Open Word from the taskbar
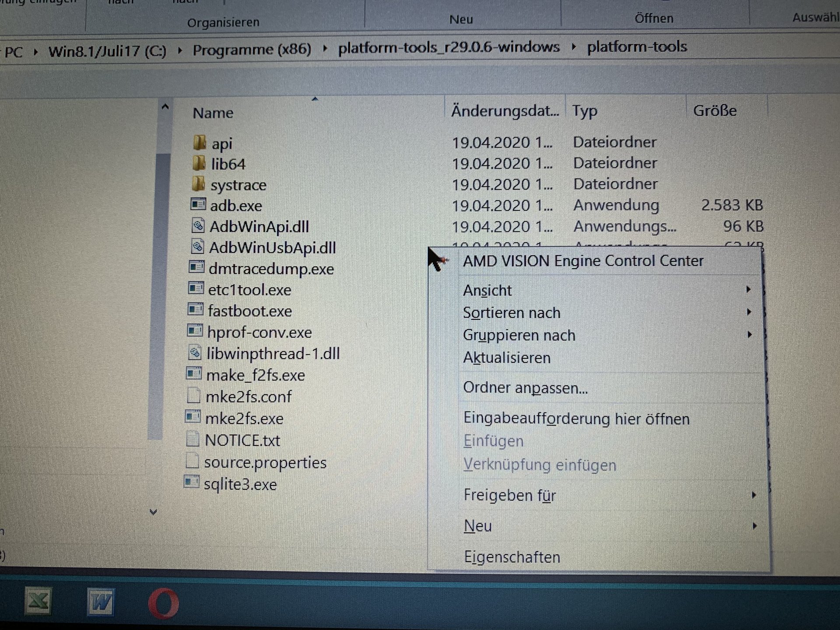The height and width of the screenshot is (630, 840). [x=101, y=602]
